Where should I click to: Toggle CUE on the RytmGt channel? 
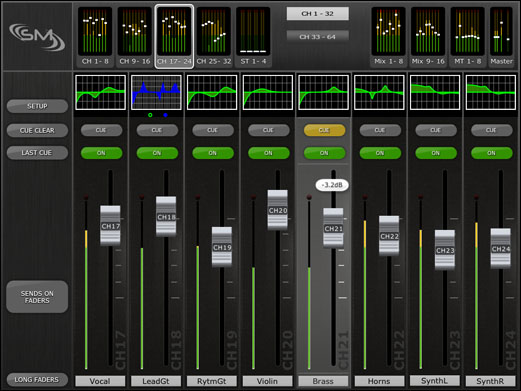tap(213, 130)
